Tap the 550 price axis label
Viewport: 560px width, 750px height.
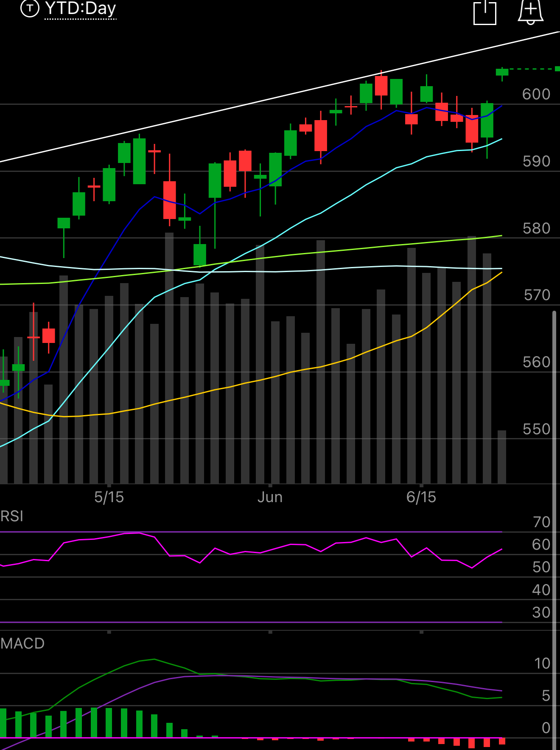[x=536, y=429]
